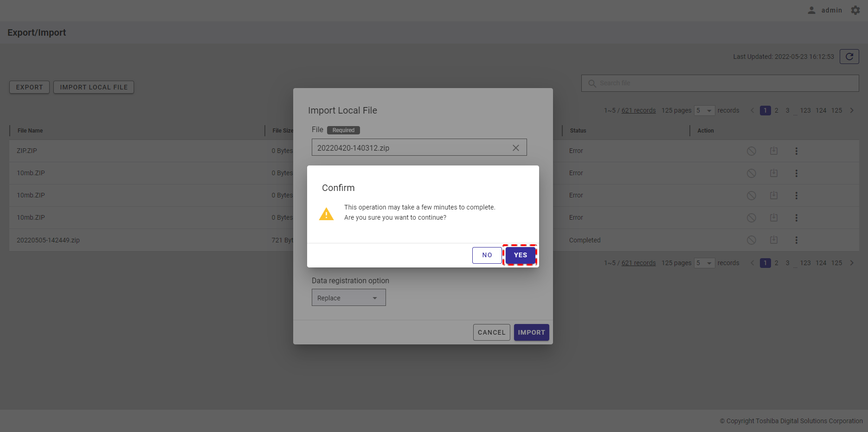Screen dimensions: 868x432
Task: Click the download icon in the first 10mb.ZIP row
Action: tap(773, 173)
